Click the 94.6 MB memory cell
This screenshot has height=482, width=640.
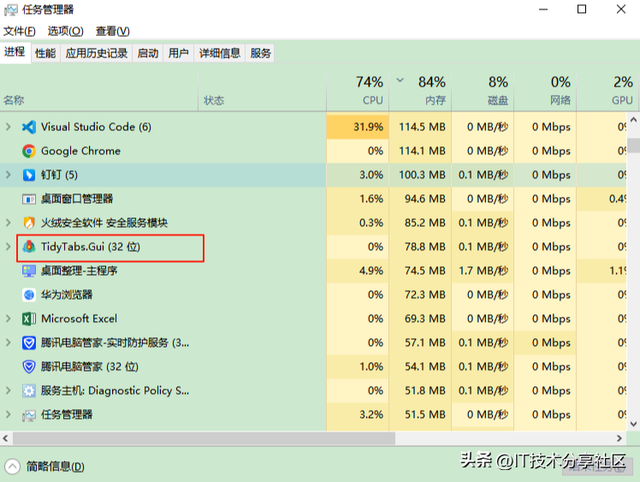pyautogui.click(x=420, y=199)
